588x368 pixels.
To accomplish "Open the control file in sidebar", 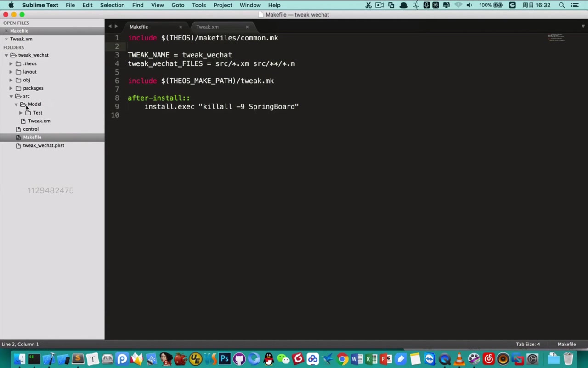I will 31,129.
